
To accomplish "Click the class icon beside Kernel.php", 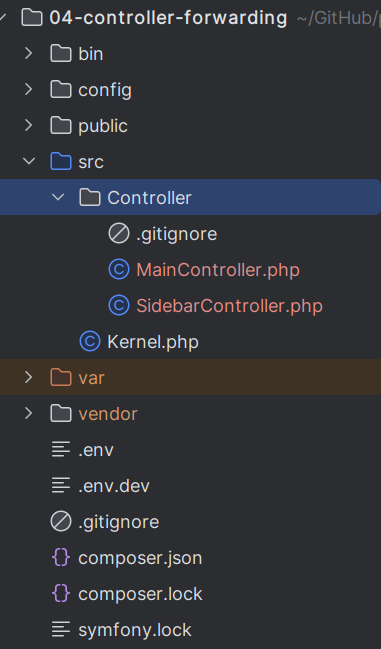I will [x=90, y=342].
